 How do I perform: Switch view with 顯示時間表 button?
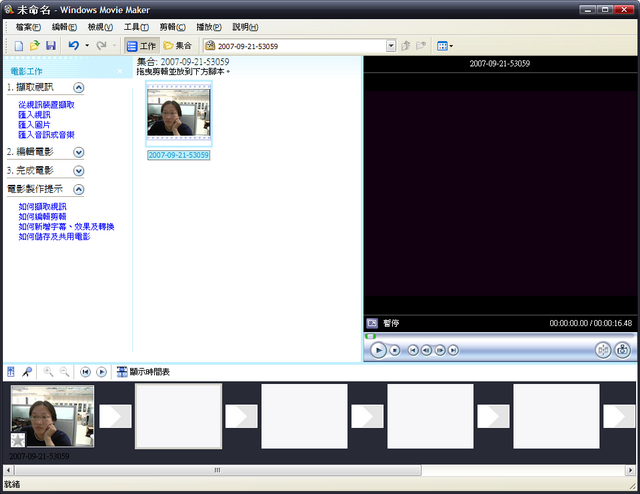143,372
